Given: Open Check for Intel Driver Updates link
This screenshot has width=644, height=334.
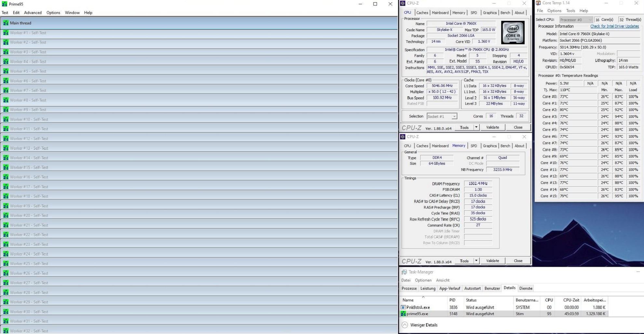Looking at the screenshot, I should pos(614,26).
